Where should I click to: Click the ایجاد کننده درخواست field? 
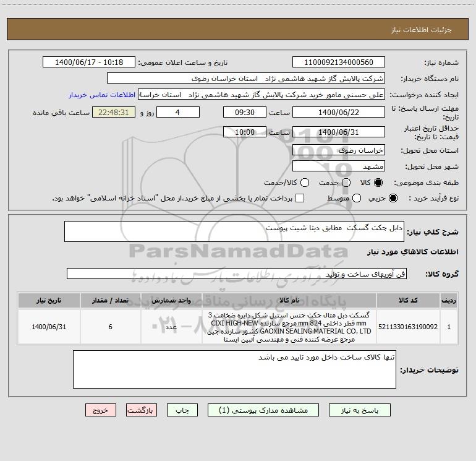(x=261, y=94)
